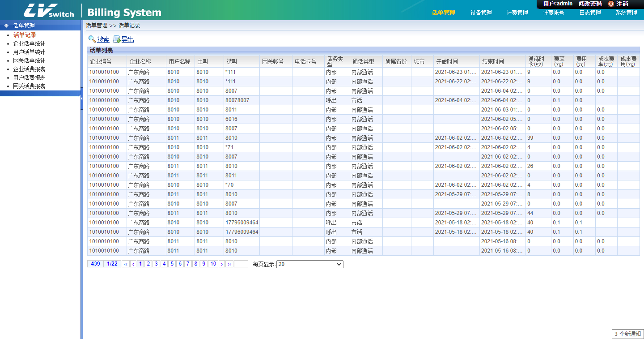Open the 计费管理 top menu

coord(517,13)
